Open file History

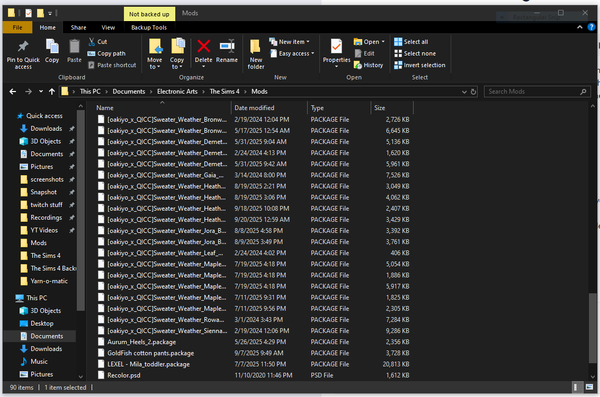(x=368, y=65)
